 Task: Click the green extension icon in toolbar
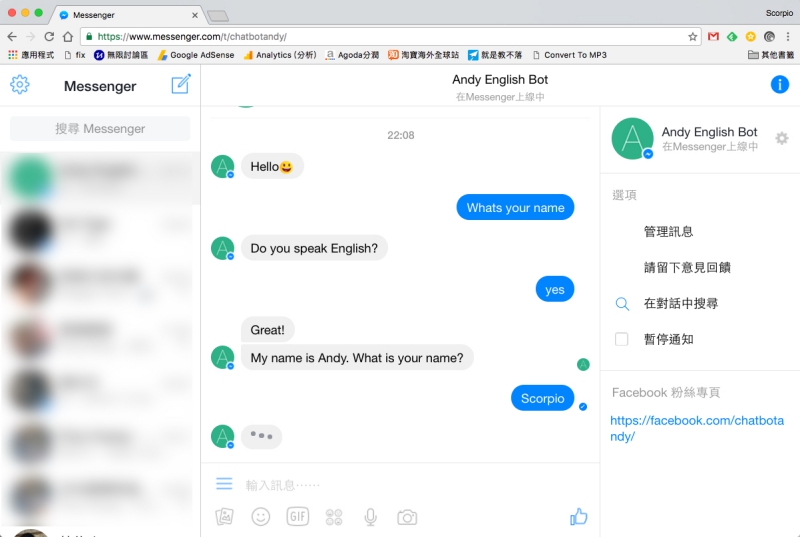coord(732,37)
